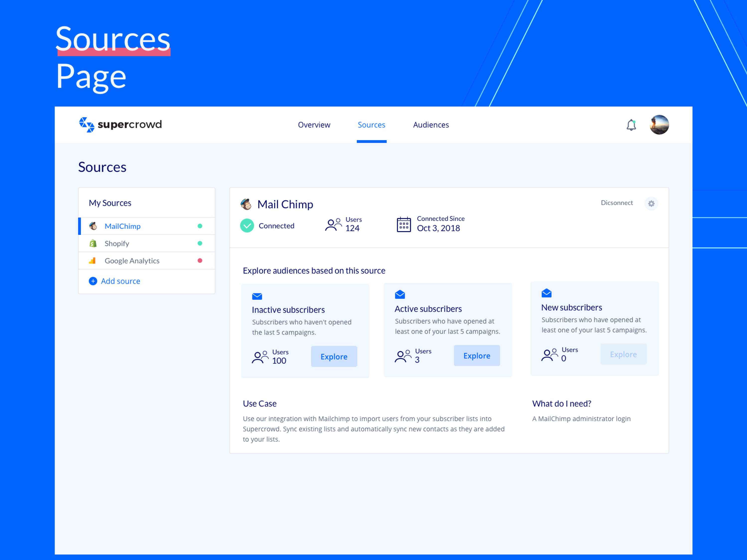The width and height of the screenshot is (747, 560).
Task: Click the New subscribers envelope icon
Action: (x=546, y=293)
